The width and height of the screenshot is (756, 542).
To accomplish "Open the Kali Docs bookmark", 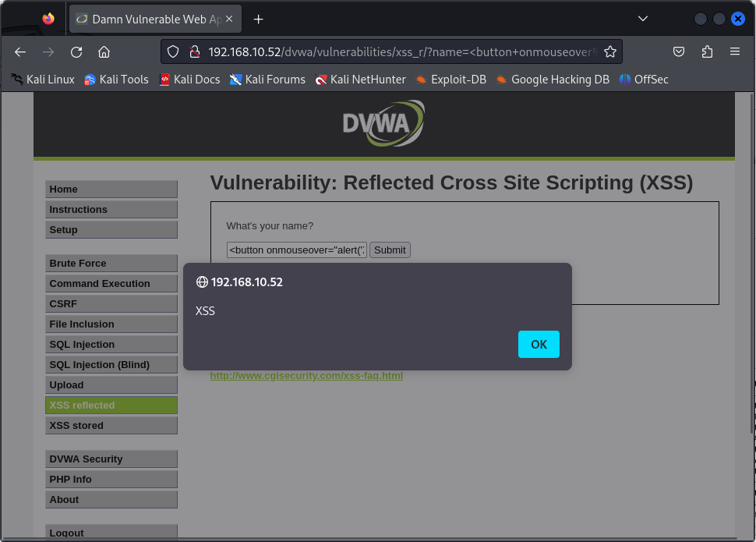I will [x=189, y=79].
